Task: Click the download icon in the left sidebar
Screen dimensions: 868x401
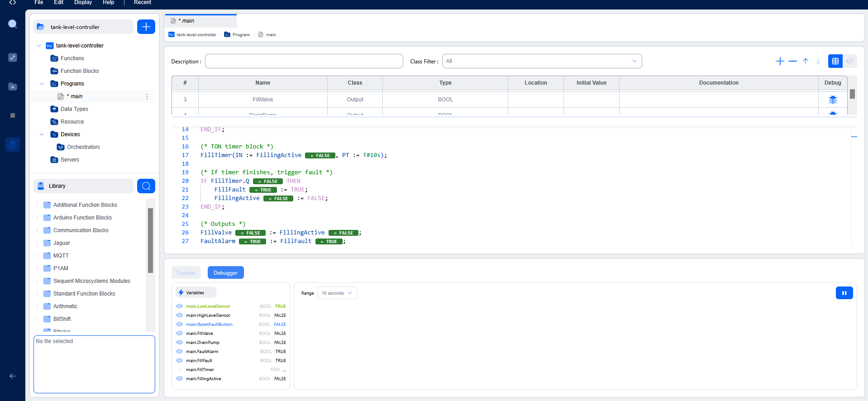Action: tap(13, 86)
